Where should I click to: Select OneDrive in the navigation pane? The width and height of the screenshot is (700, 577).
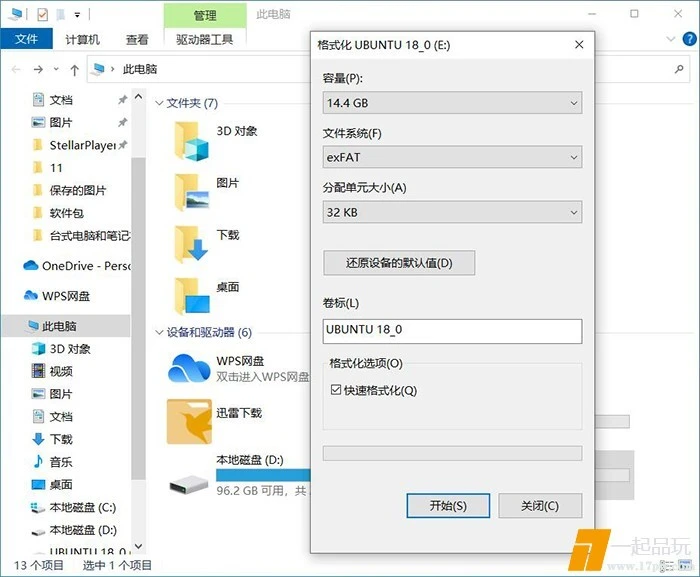click(x=78, y=266)
